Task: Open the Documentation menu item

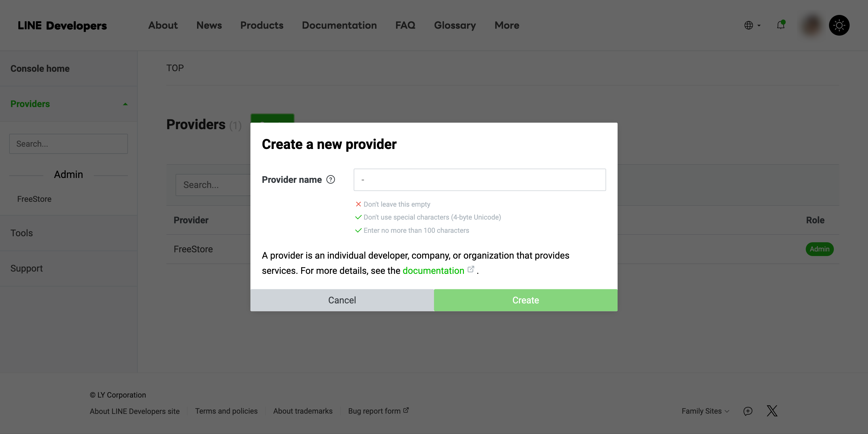Action: [339, 25]
